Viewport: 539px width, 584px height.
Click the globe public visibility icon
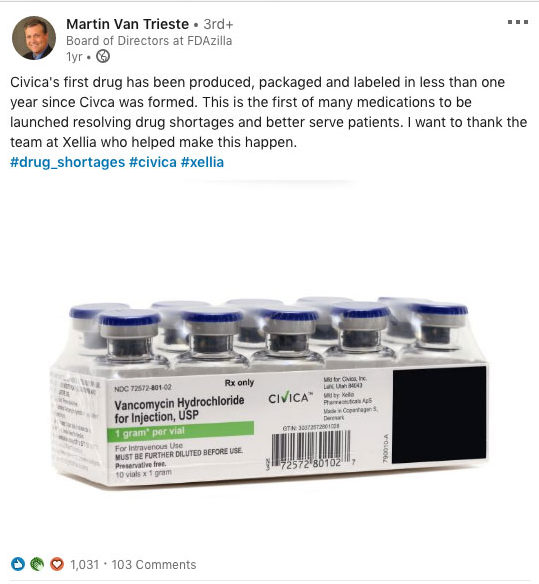tap(103, 56)
